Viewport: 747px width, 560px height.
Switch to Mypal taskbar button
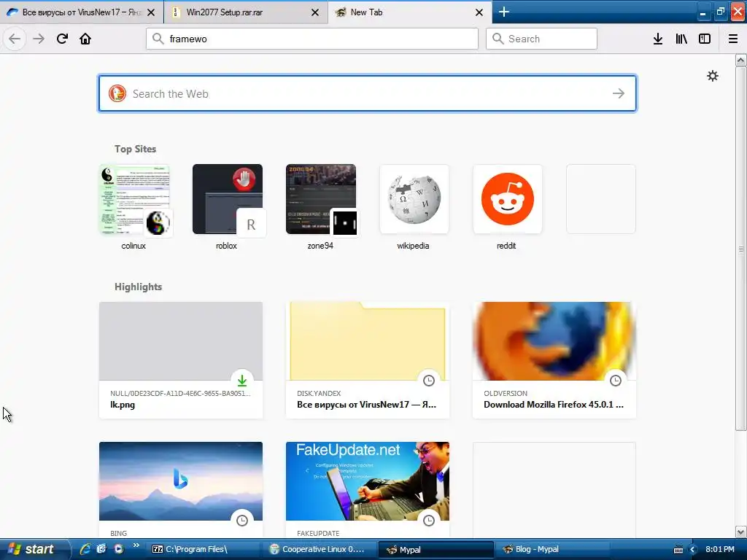click(x=436, y=549)
